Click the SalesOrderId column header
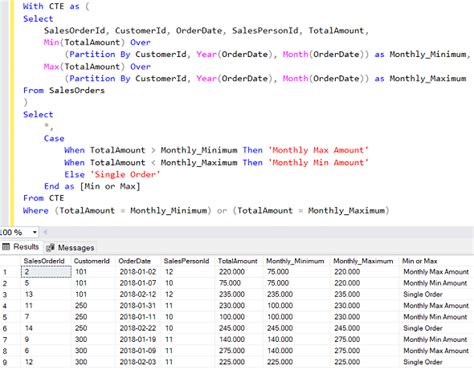474x370 pixels. point(44,261)
